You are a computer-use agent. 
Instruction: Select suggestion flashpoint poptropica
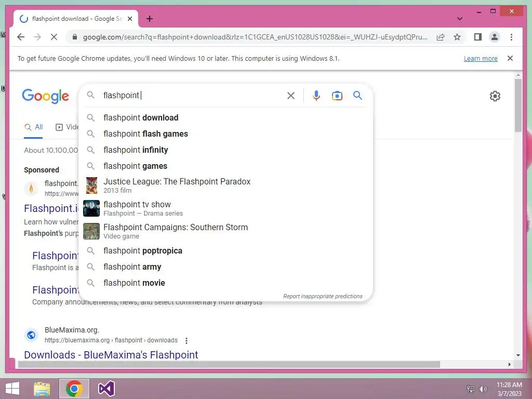point(225,251)
